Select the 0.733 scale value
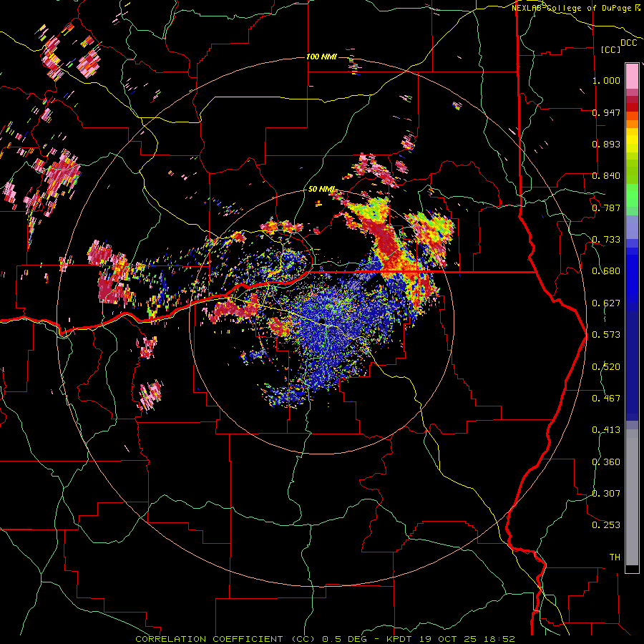The width and height of the screenshot is (644, 644). click(606, 240)
